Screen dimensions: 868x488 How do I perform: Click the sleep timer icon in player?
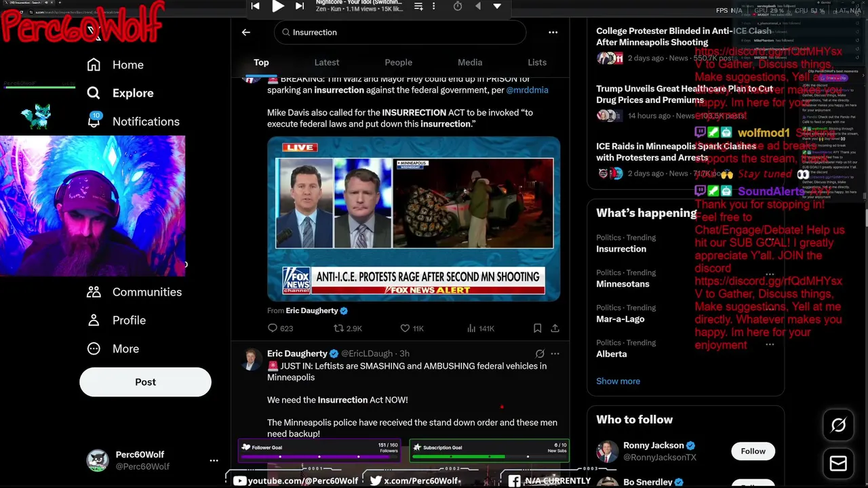pos(458,6)
